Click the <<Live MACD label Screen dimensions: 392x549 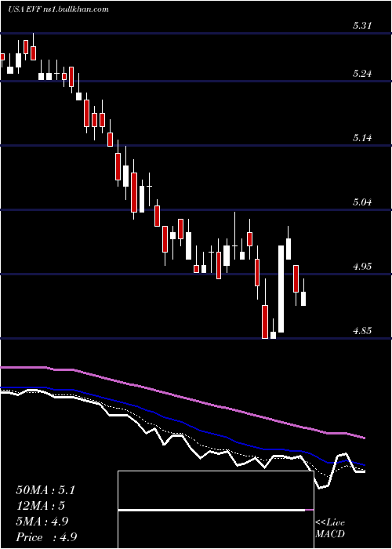point(330,529)
